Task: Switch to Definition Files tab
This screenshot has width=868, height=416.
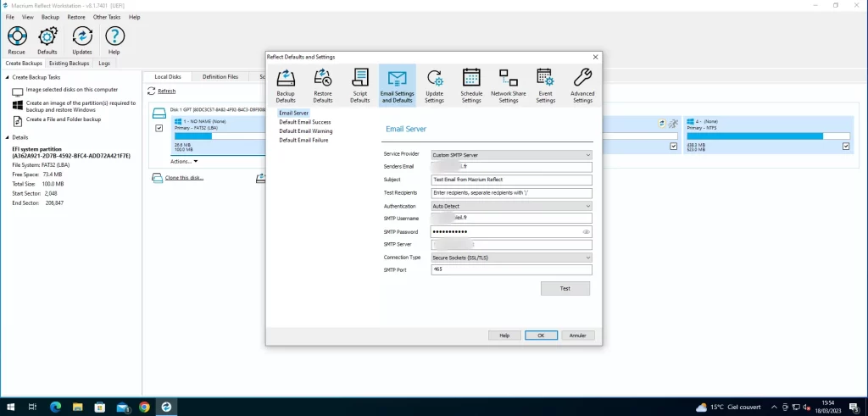Action: [x=220, y=76]
